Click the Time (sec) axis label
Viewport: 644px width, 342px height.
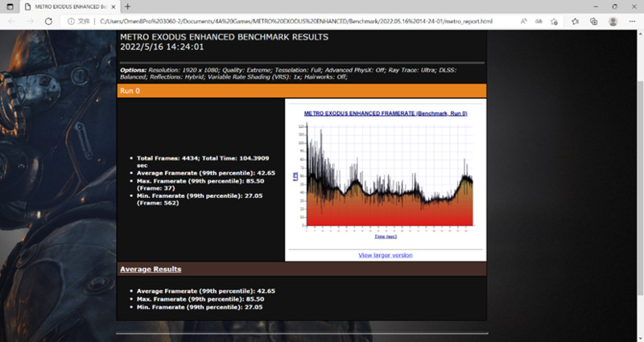pos(386,237)
